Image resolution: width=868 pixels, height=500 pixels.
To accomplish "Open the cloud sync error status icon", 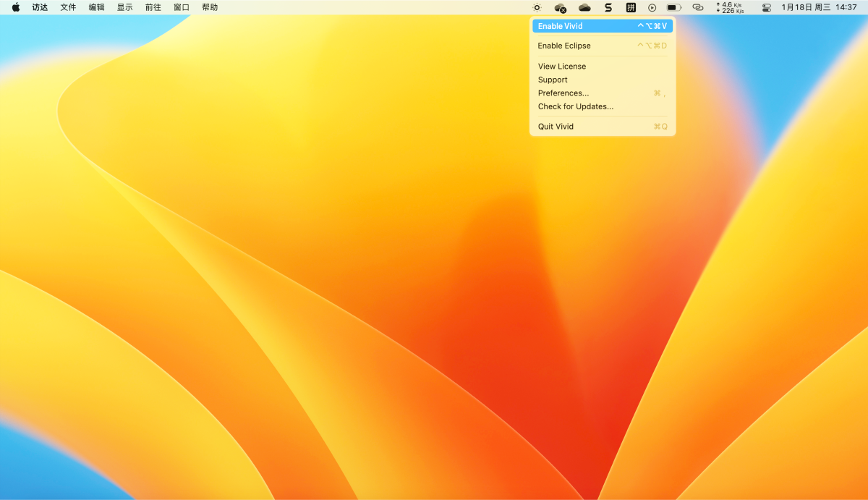I will click(x=560, y=8).
